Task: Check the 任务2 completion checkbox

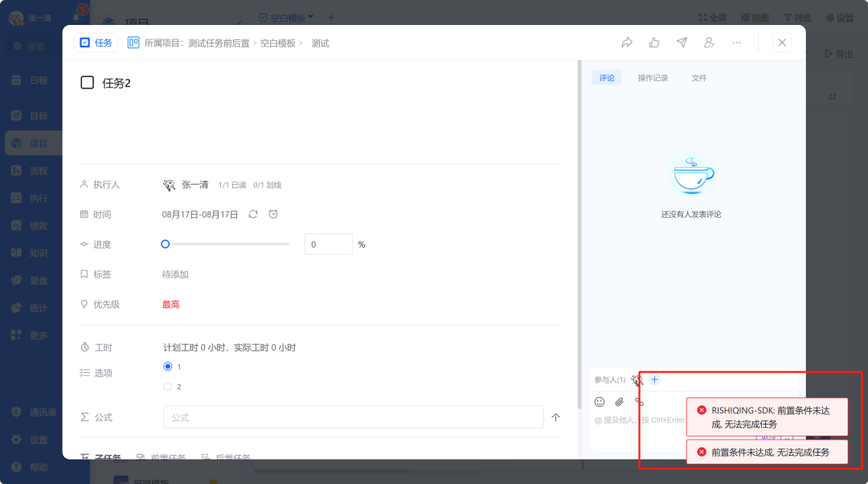Action: 88,83
